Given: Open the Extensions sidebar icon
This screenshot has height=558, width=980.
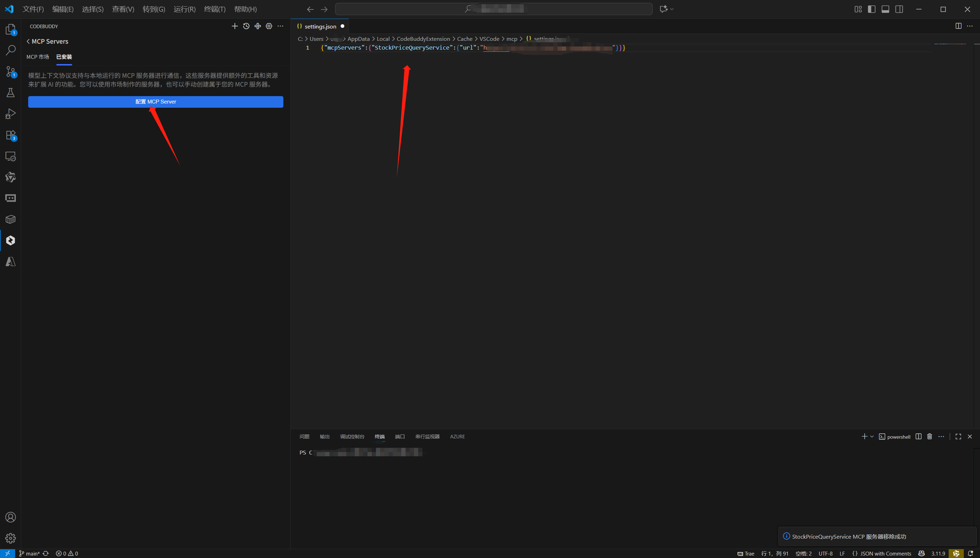Looking at the screenshot, I should pos(10,135).
